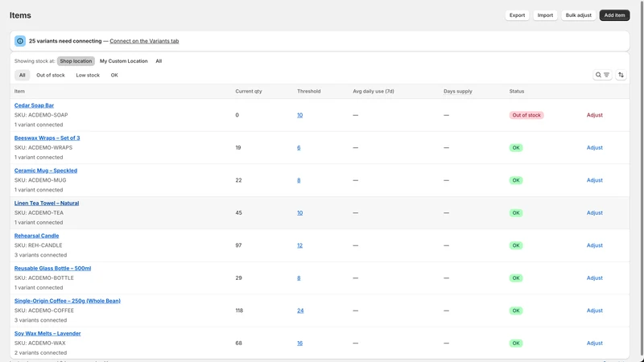Adjust stock for Ceramic Mug
This screenshot has width=644, height=362.
coord(595,180)
